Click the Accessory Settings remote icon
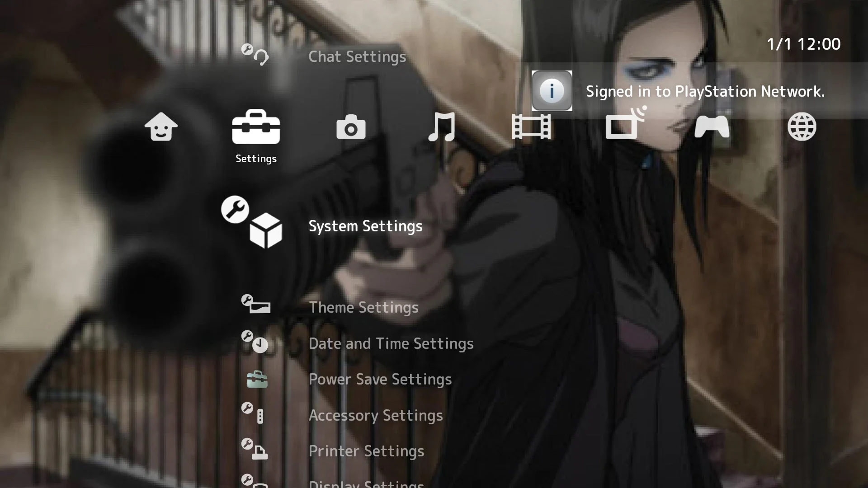Viewport: 868px width, 488px height. coord(252,413)
